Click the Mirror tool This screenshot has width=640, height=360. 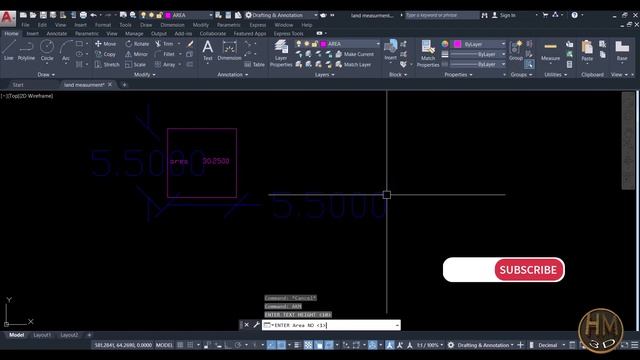pos(136,54)
